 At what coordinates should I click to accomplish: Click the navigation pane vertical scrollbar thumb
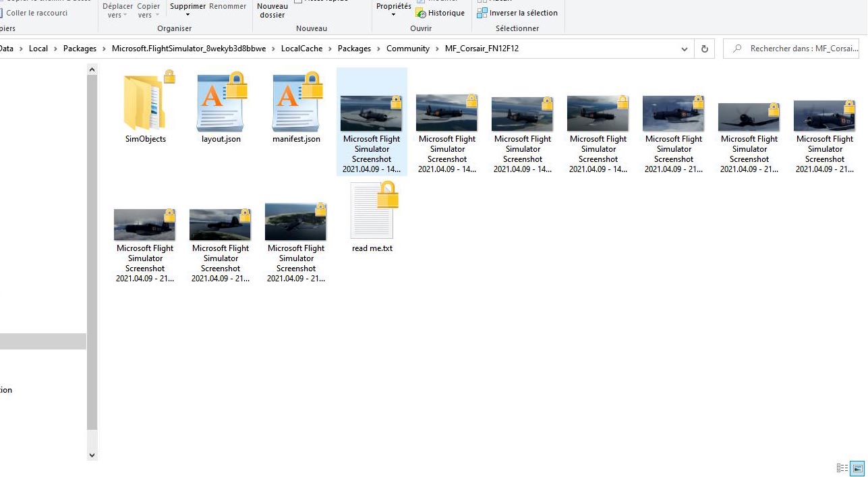[x=92, y=252]
